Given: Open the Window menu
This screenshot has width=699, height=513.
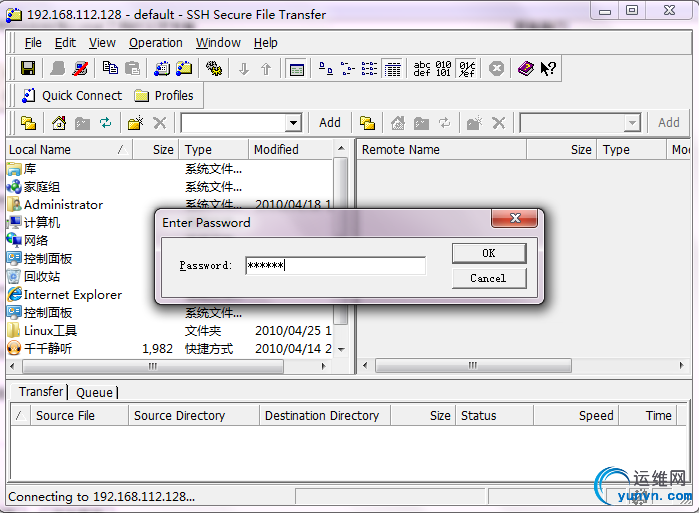Looking at the screenshot, I should pos(218,43).
